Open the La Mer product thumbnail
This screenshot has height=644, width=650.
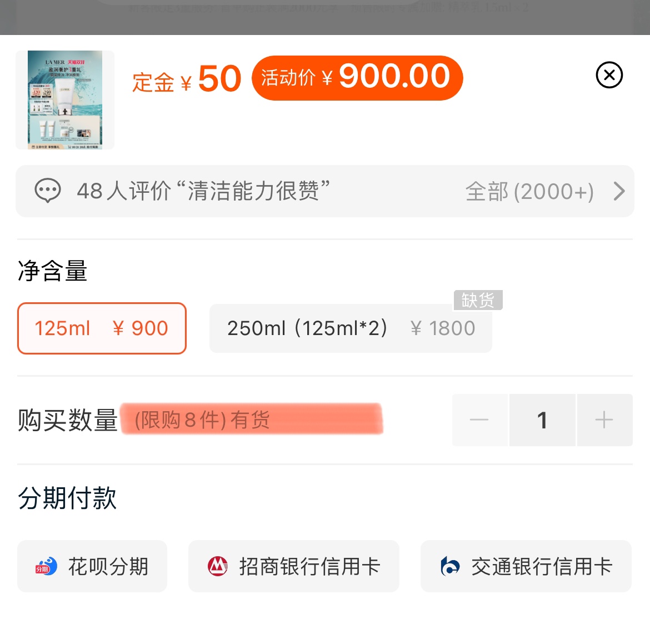(x=65, y=100)
